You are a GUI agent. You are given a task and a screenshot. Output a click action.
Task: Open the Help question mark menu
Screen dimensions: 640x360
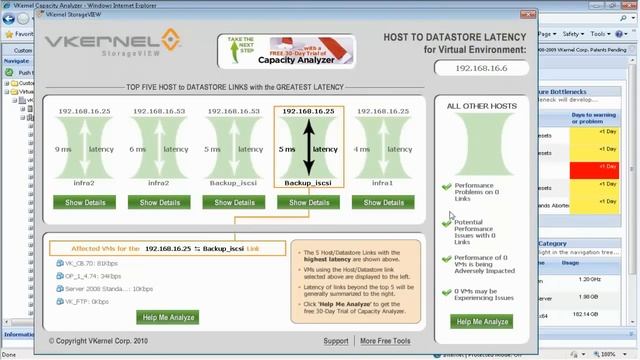[x=622, y=34]
